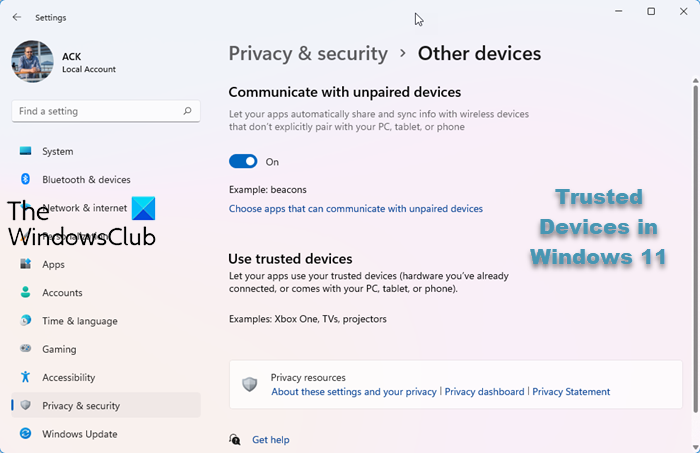Open About these settings and your privacy
The image size is (700, 453).
click(x=354, y=391)
